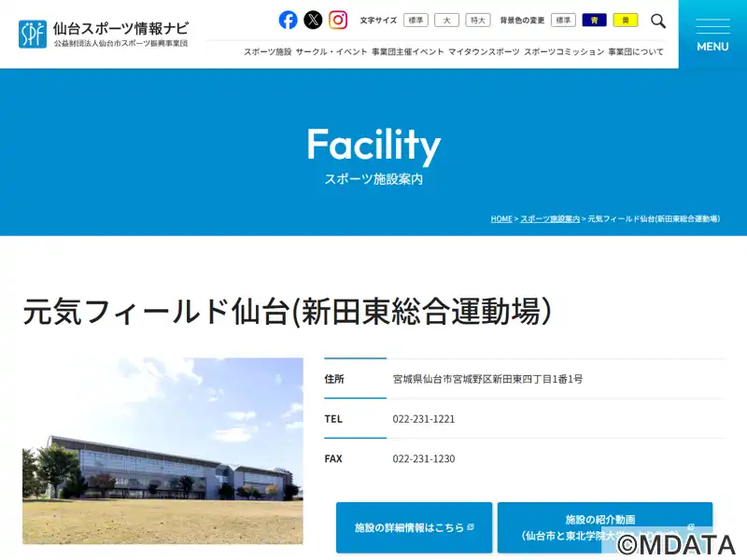Set font size to 標準
The width and height of the screenshot is (747, 560).
point(416,20)
